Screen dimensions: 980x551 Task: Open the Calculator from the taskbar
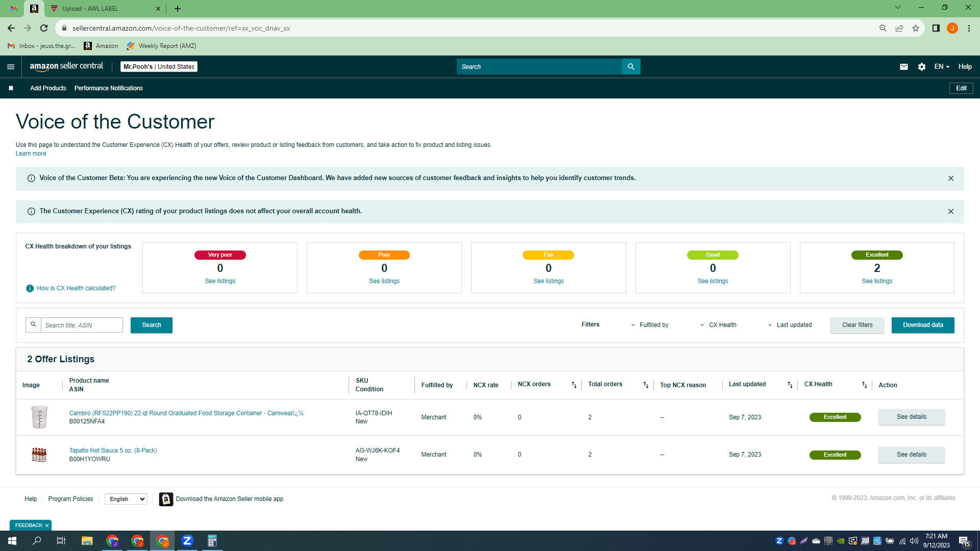(x=212, y=541)
